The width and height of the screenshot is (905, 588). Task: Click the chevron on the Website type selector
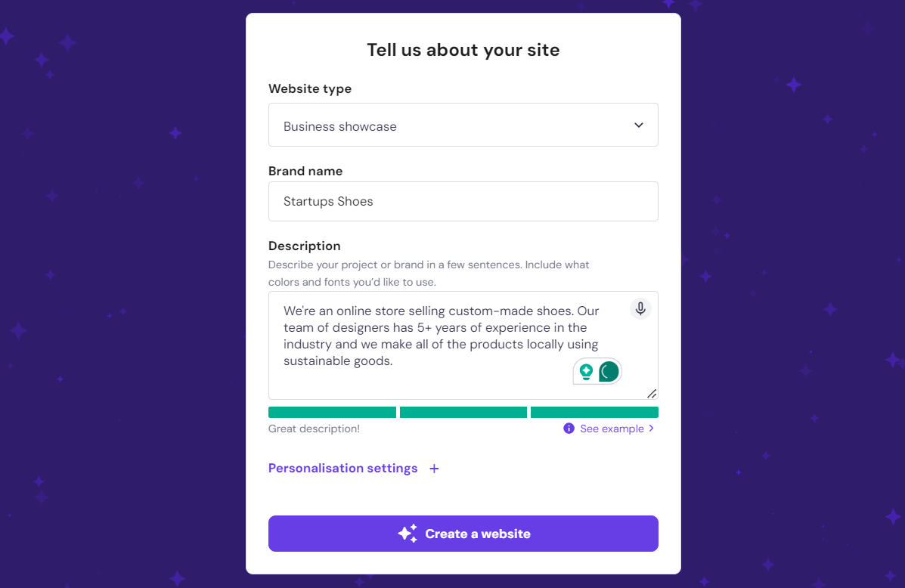[x=638, y=125]
